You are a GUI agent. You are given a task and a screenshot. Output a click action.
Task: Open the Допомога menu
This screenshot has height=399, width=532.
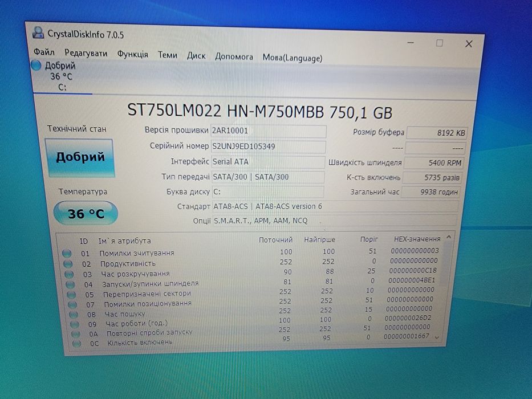click(x=234, y=56)
